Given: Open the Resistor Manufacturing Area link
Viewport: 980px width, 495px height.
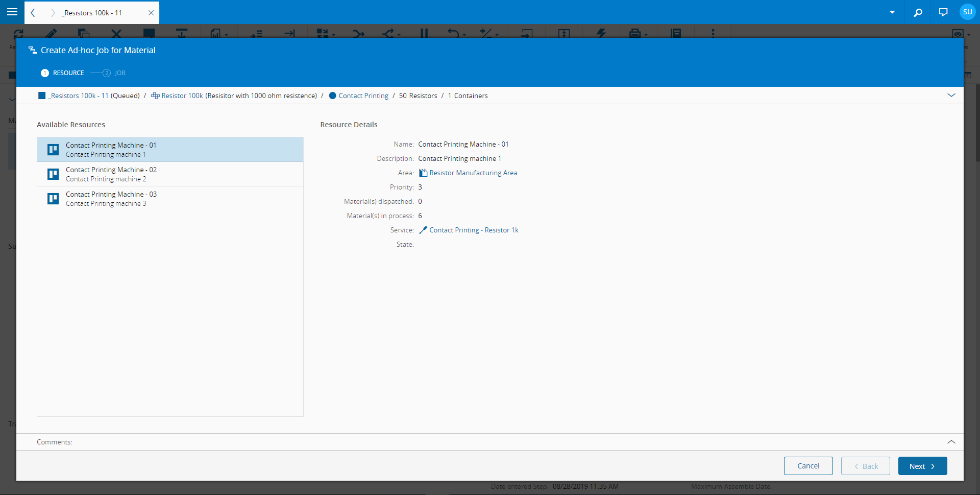Looking at the screenshot, I should pyautogui.click(x=473, y=173).
